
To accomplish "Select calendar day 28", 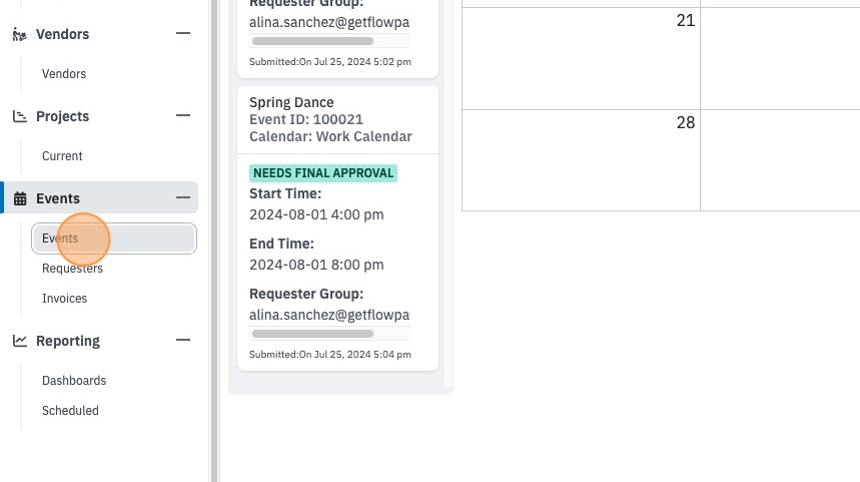I will click(581, 160).
